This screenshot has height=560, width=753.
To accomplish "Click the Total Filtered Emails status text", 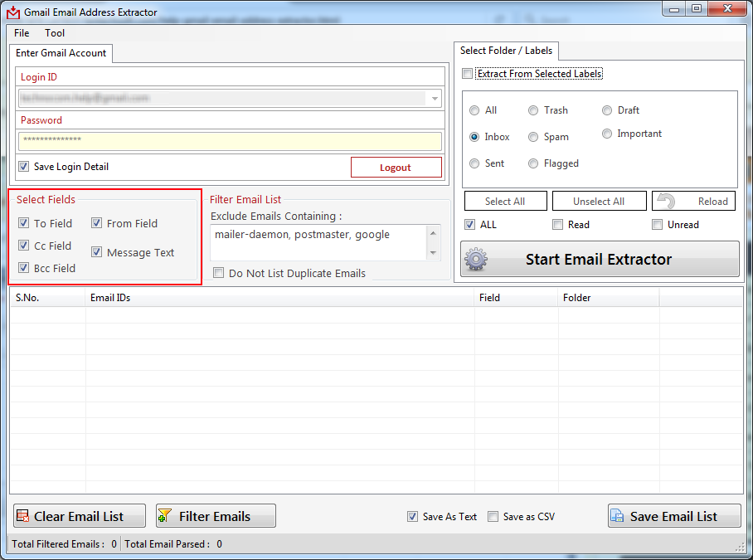I will (65, 543).
